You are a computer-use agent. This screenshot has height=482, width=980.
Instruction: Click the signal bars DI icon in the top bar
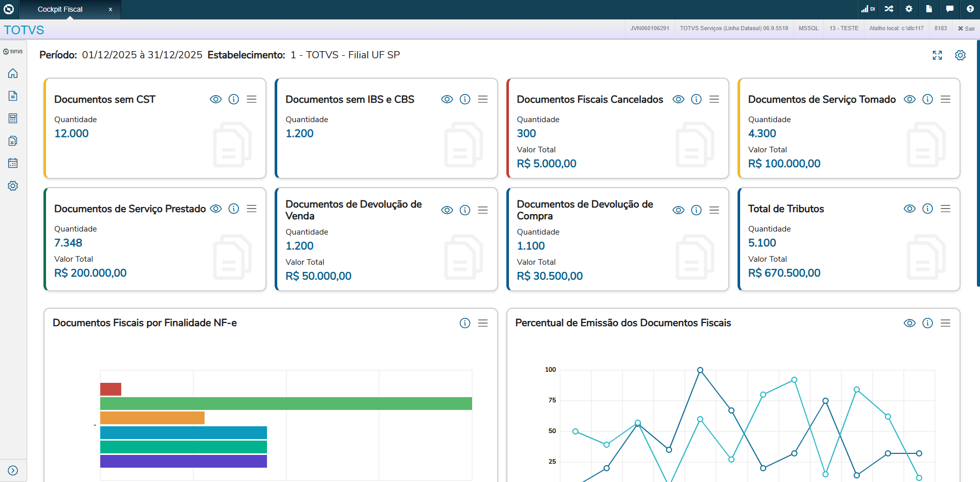pyautogui.click(x=867, y=9)
